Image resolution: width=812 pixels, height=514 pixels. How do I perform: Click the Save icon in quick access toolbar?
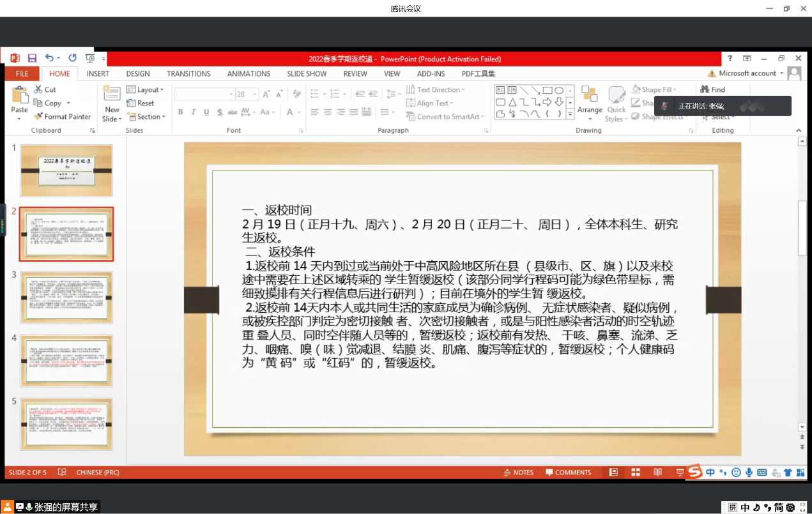click(x=32, y=58)
